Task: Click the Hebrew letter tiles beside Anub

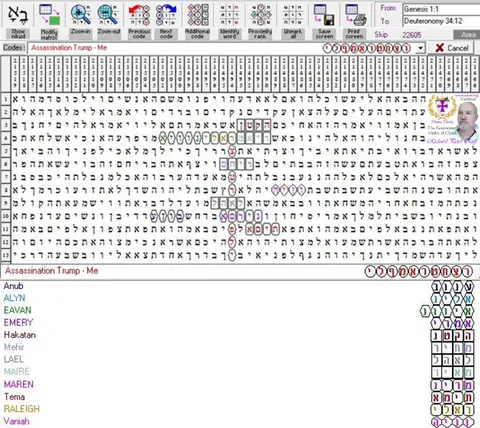Action: click(452, 287)
